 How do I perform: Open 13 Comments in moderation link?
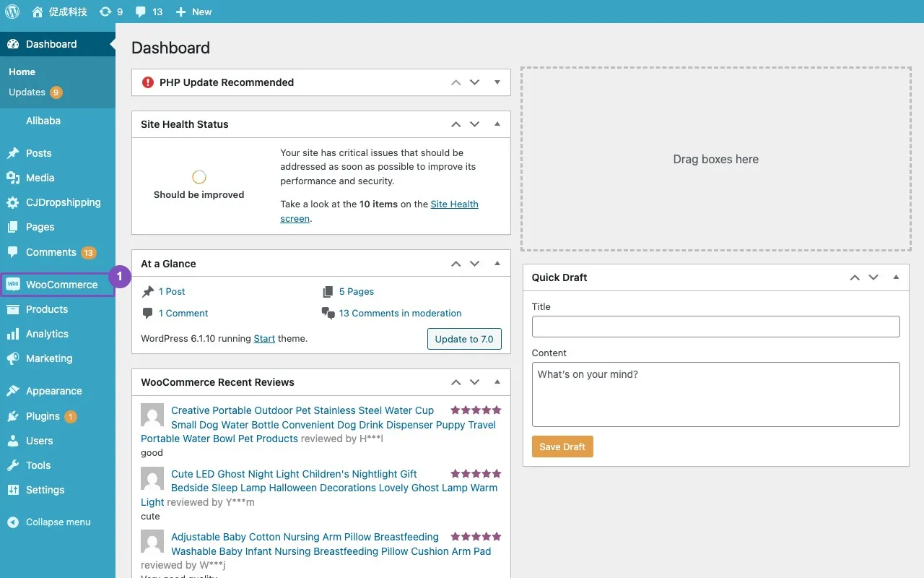tap(400, 314)
